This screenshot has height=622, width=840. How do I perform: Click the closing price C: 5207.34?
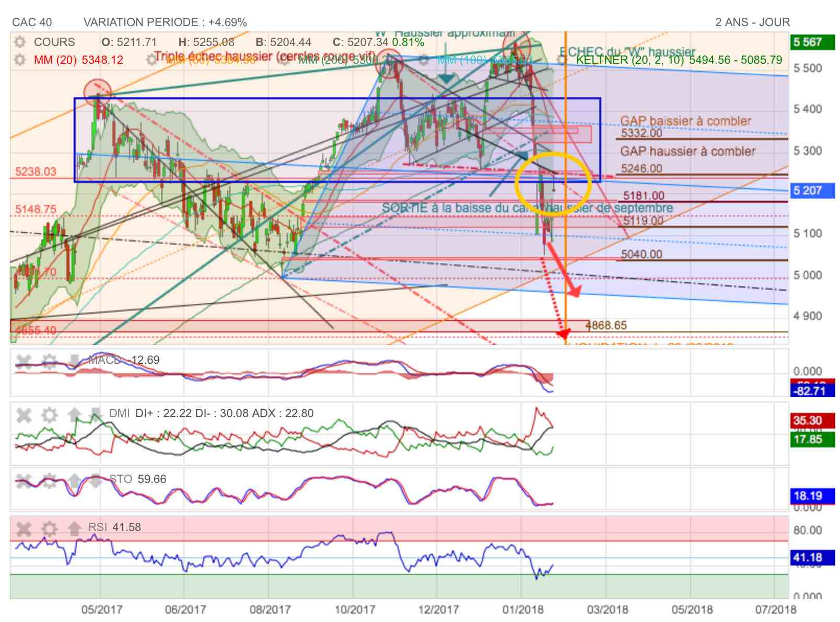coord(360,42)
